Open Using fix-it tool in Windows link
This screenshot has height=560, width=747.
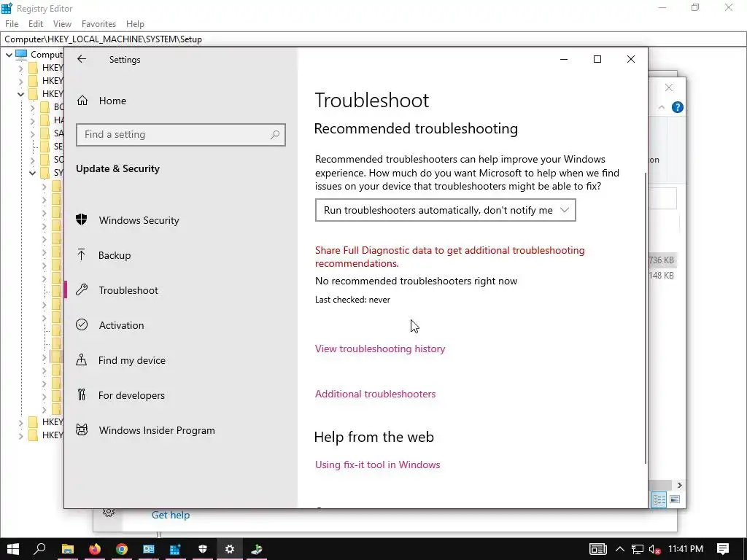tap(377, 464)
